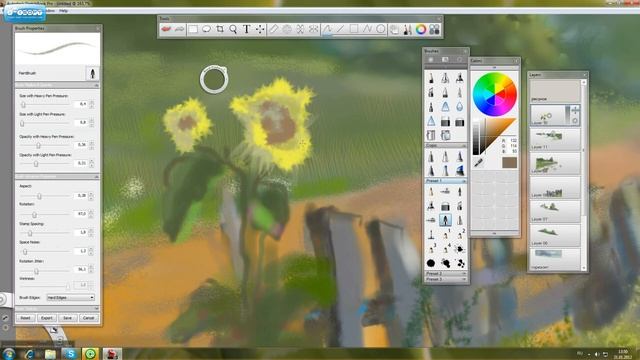Click the Undo red arrow in Tools bar
Screen dimensions: 640x360
[x=166, y=29]
